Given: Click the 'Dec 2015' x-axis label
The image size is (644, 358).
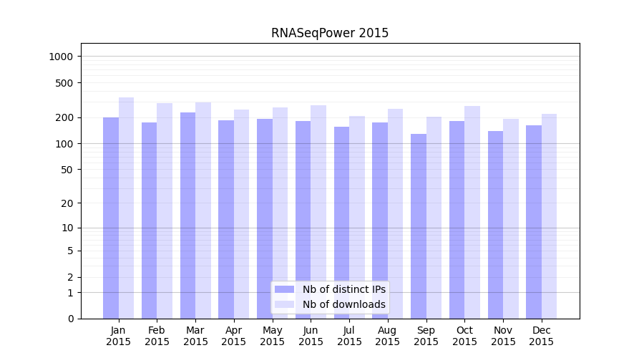Looking at the screenshot, I should pos(542,336).
